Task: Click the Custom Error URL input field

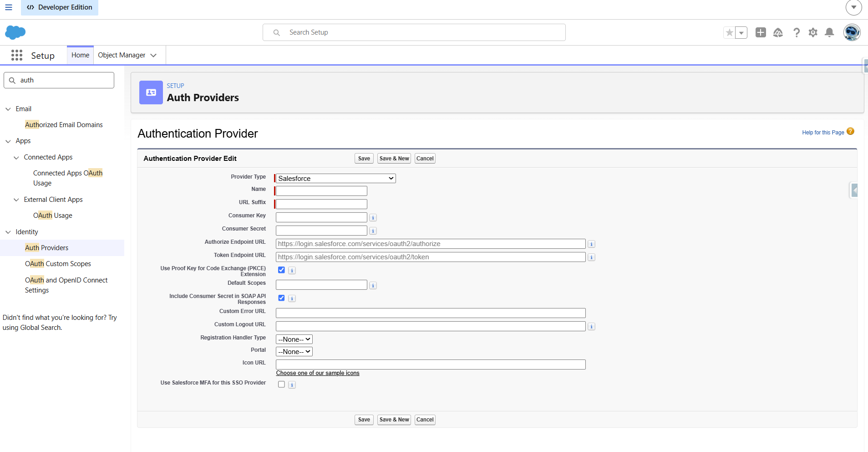Action: point(431,313)
